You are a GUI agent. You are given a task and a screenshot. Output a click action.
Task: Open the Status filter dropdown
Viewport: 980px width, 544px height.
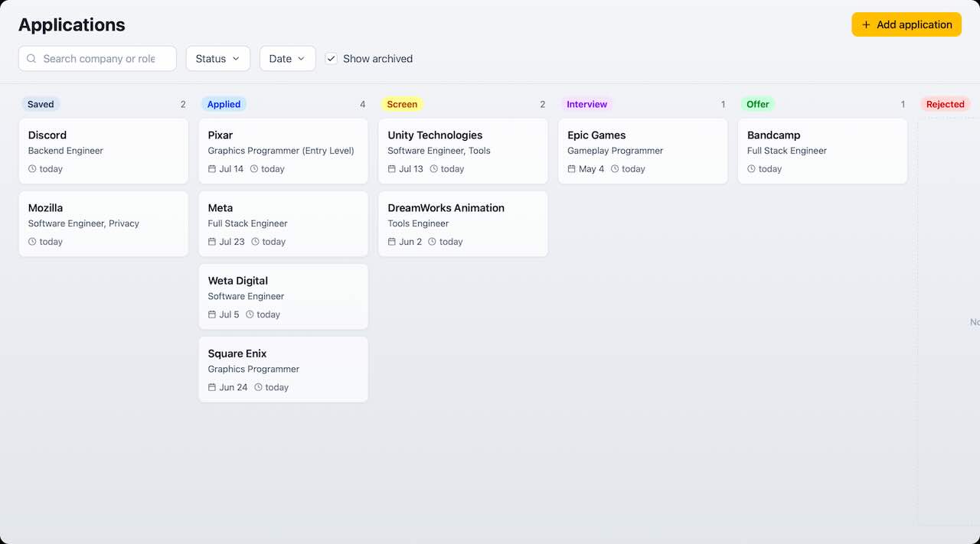coord(218,59)
